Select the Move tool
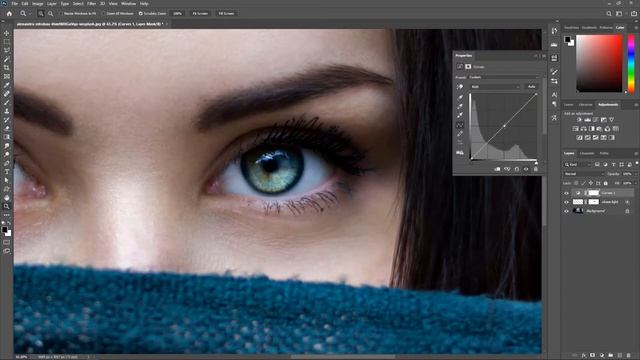640x360 pixels. coord(7,33)
